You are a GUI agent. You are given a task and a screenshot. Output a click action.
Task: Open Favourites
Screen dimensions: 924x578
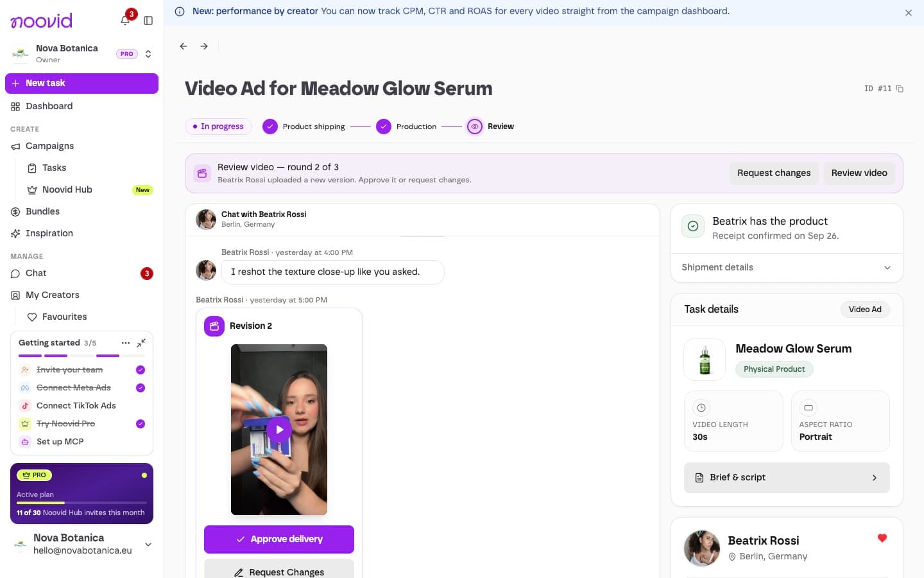point(90,317)
